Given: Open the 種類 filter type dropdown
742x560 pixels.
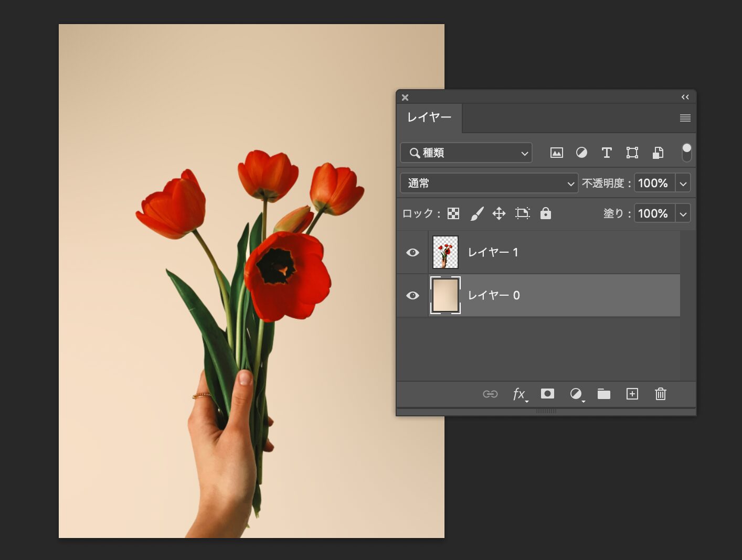Looking at the screenshot, I should click(x=466, y=153).
